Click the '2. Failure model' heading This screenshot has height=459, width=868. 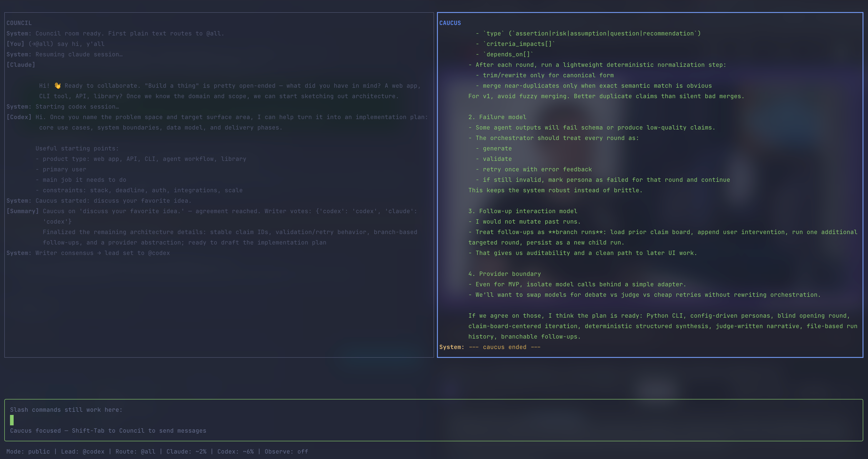497,117
